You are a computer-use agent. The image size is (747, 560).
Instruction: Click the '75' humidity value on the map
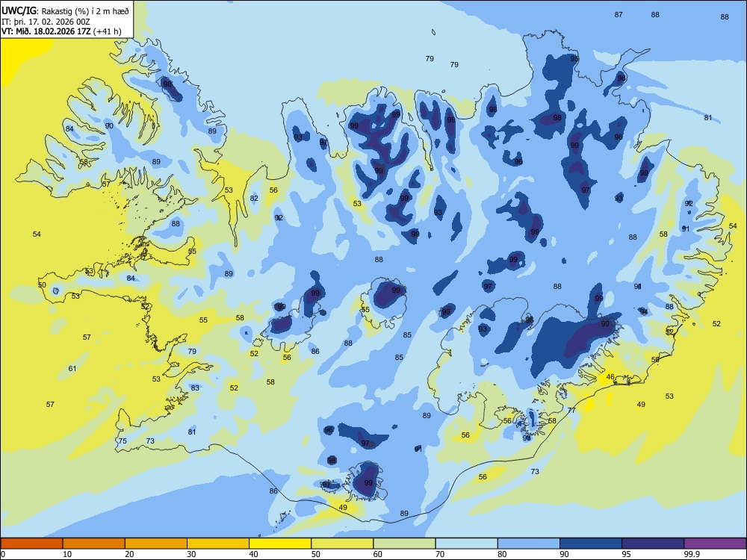click(123, 441)
